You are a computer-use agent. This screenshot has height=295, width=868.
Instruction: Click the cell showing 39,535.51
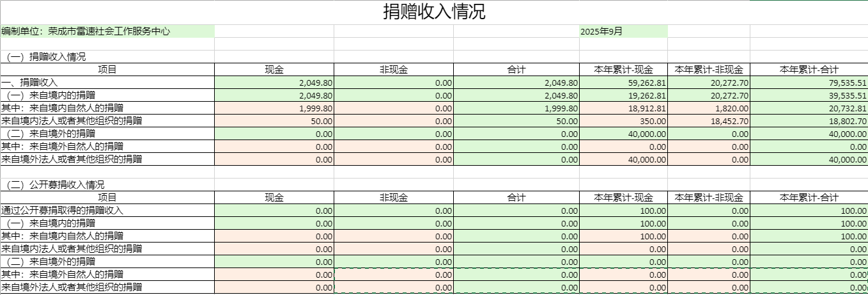pos(809,95)
